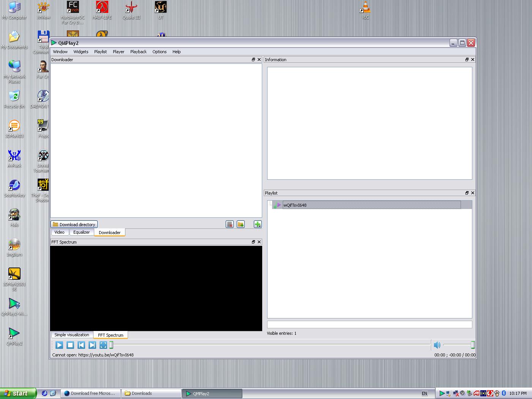Switch to the Equalizer tab
The width and height of the screenshot is (532, 399).
pos(82,232)
